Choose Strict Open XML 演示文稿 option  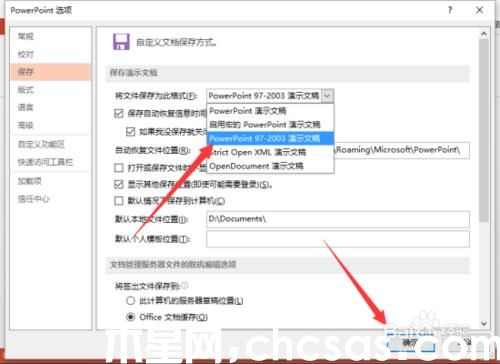point(270,152)
